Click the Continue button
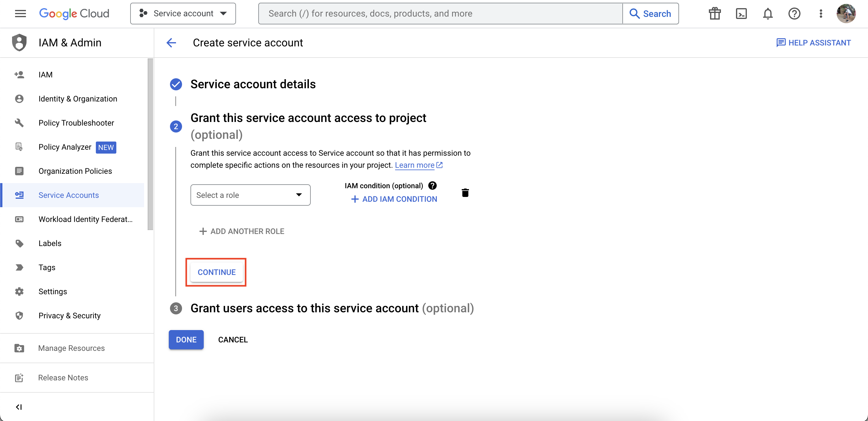 pyautogui.click(x=216, y=272)
